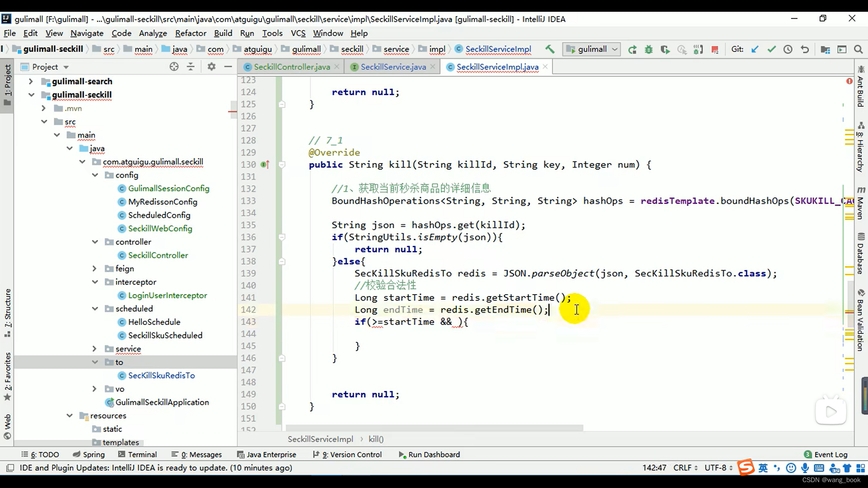Viewport: 868px width, 488px height.
Task: Open Database side panel
Action: click(x=860, y=253)
